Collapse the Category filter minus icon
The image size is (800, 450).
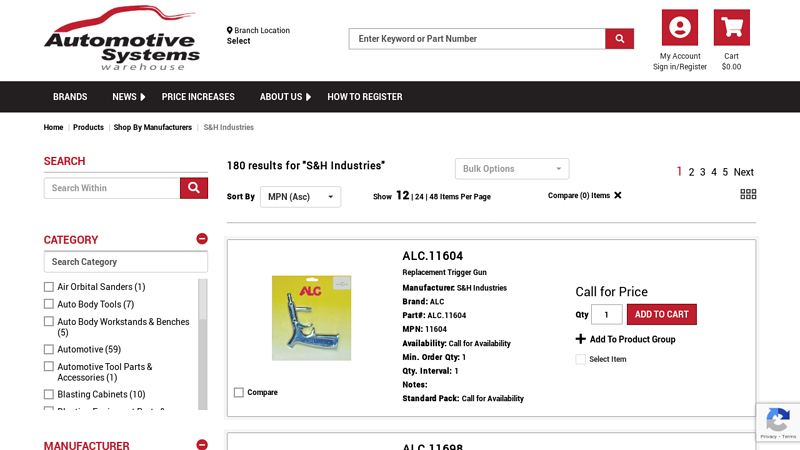pyautogui.click(x=202, y=239)
